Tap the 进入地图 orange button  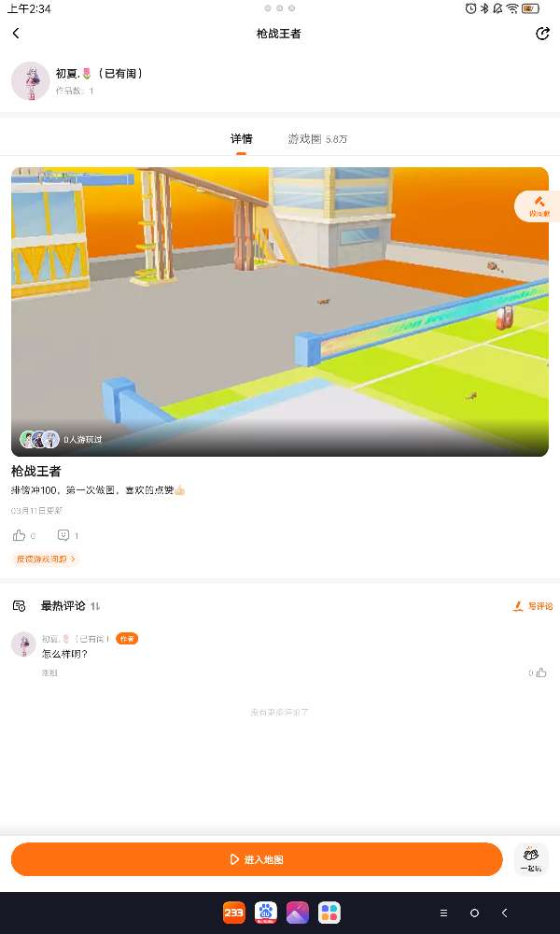(257, 859)
